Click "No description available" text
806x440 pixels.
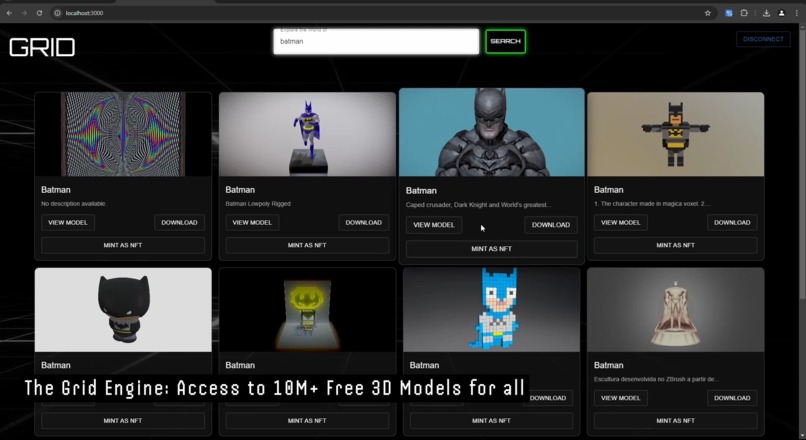click(74, 204)
